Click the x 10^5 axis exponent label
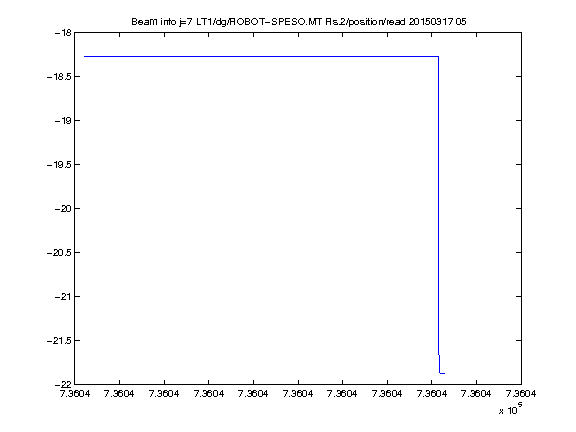 point(511,409)
